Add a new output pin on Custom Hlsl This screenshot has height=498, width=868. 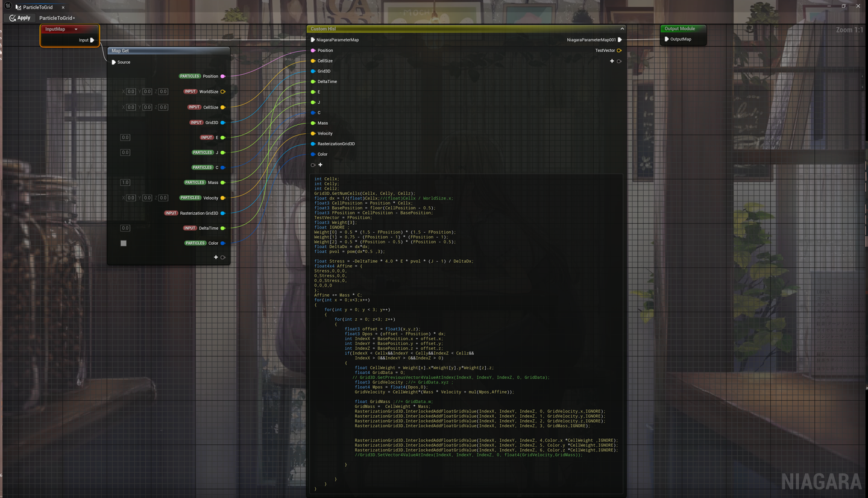tap(612, 61)
